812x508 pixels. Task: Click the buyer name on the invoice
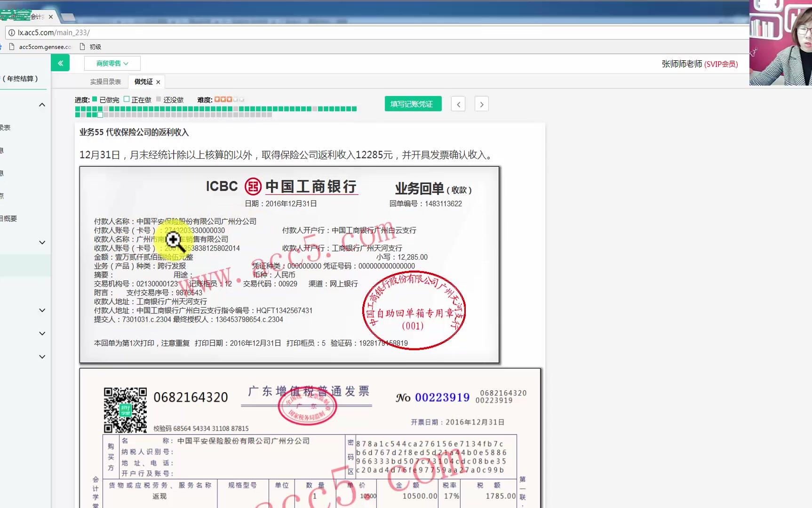(x=243, y=441)
